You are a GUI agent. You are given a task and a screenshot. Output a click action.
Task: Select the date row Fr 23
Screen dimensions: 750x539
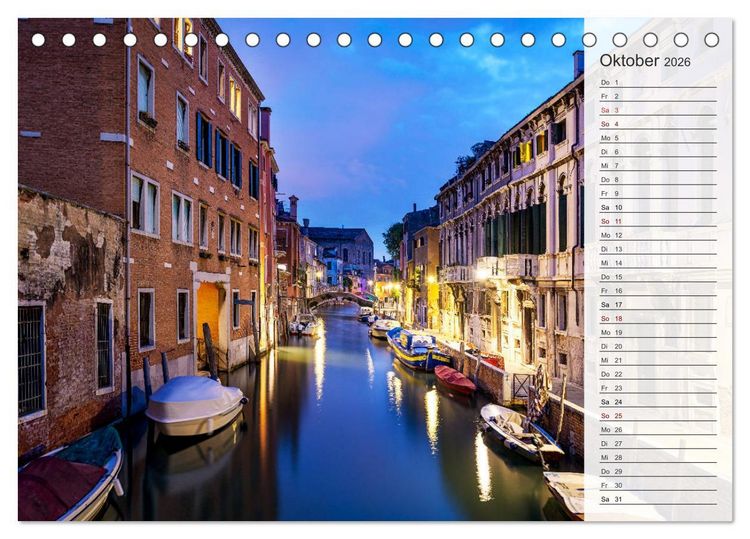[x=658, y=387]
